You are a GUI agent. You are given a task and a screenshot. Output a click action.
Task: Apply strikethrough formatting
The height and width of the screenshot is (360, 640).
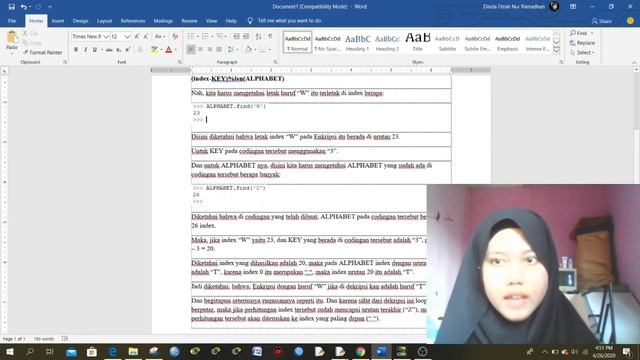coord(109,49)
